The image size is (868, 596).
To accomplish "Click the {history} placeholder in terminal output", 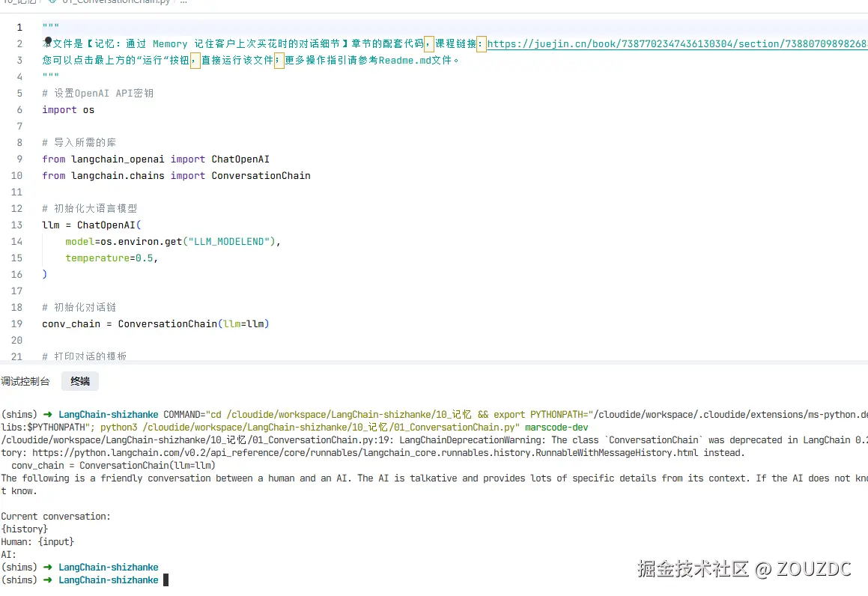I will (x=25, y=529).
